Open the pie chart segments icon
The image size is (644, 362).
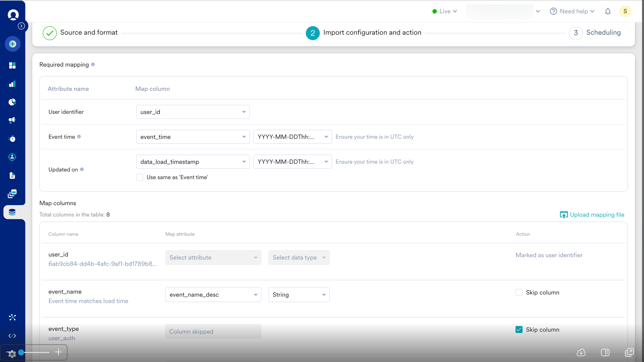pyautogui.click(x=12, y=102)
